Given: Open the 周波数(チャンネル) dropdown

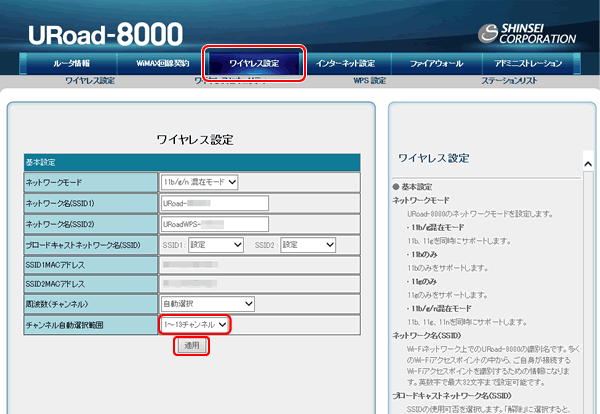Looking at the screenshot, I should click(x=208, y=304).
